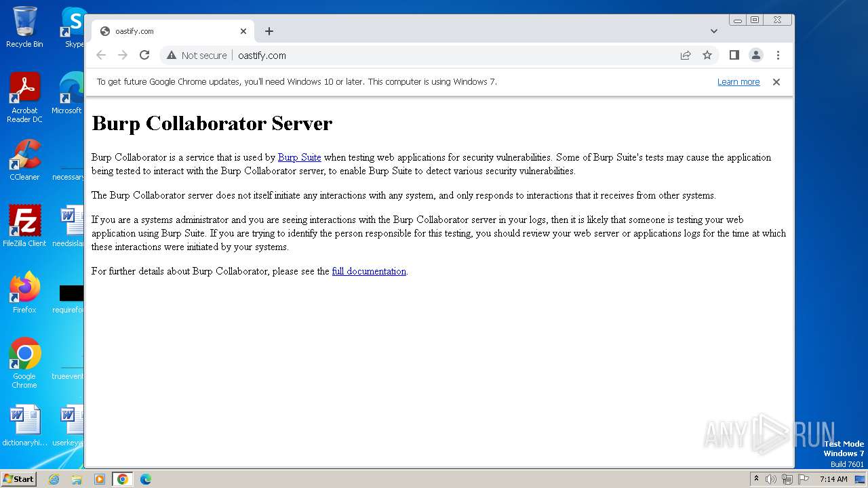Image resolution: width=868 pixels, height=488 pixels.
Task: Open the Recycle Bin desktop icon
Action: (x=24, y=27)
